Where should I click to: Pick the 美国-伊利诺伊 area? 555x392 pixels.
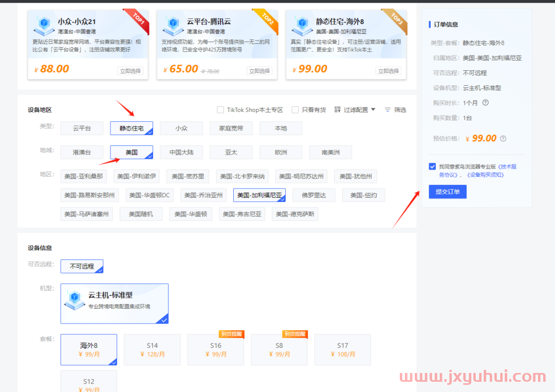[x=137, y=176]
